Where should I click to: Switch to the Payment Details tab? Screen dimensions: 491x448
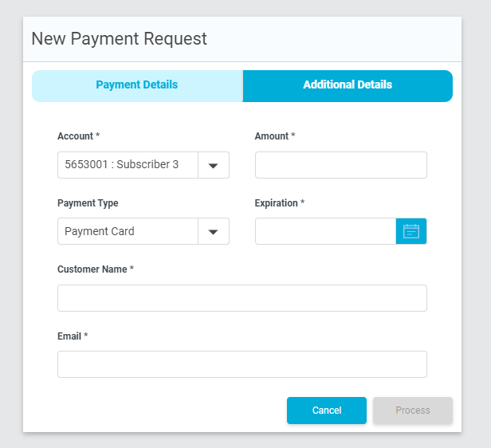point(137,86)
